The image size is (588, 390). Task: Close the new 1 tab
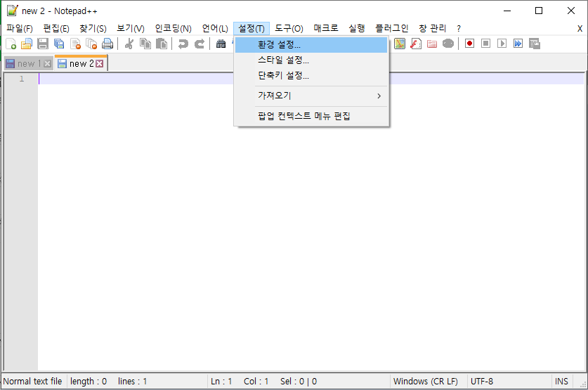[47, 64]
